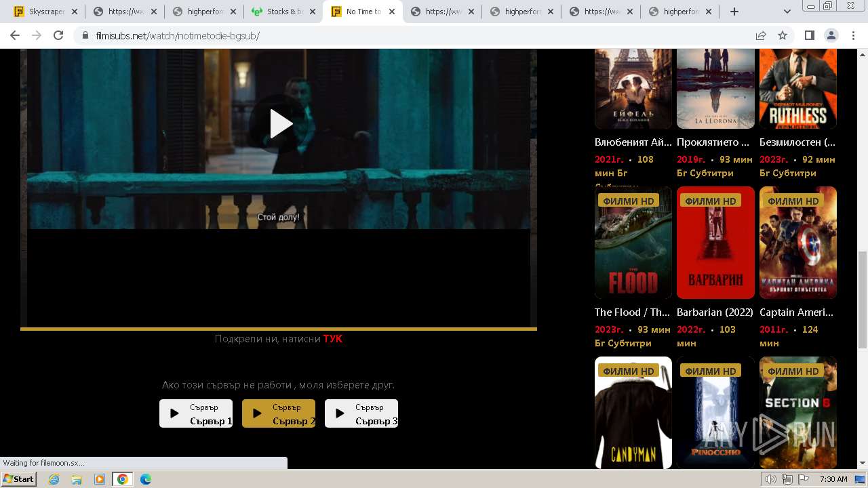Select Сървър 3 button
Viewport: 868px width, 488px height.
coord(361,413)
